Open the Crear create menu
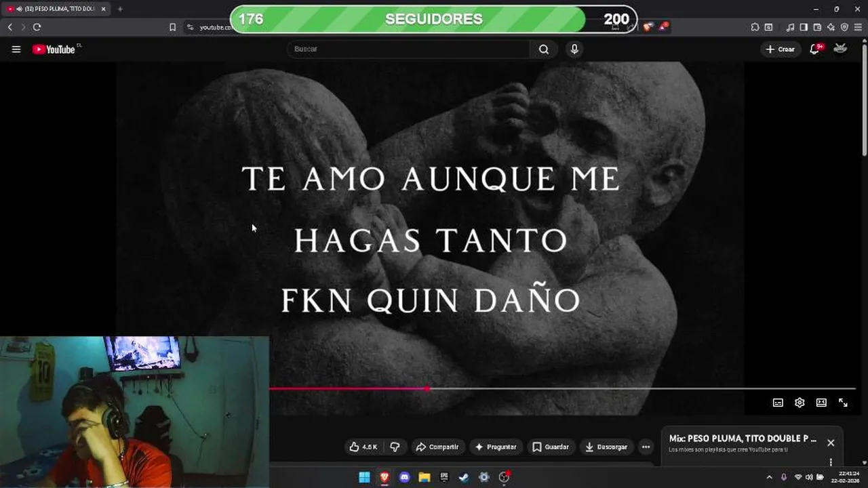The width and height of the screenshot is (868, 488). (x=780, y=49)
